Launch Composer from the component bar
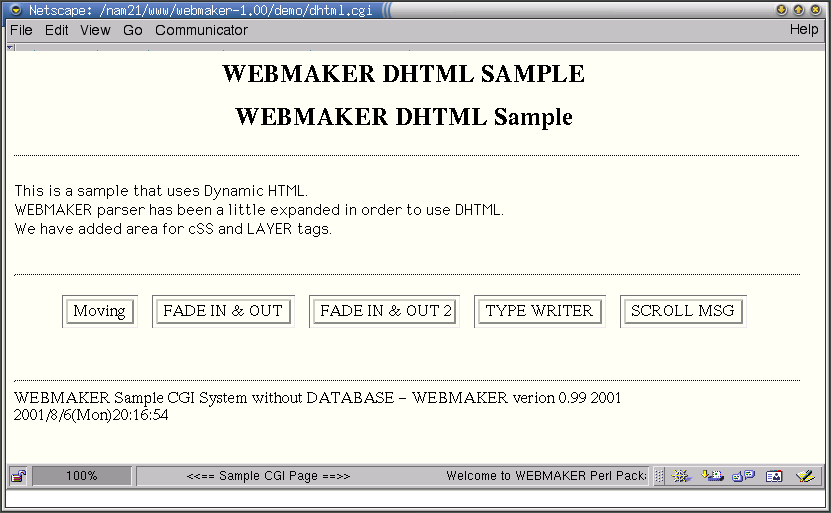 806,476
